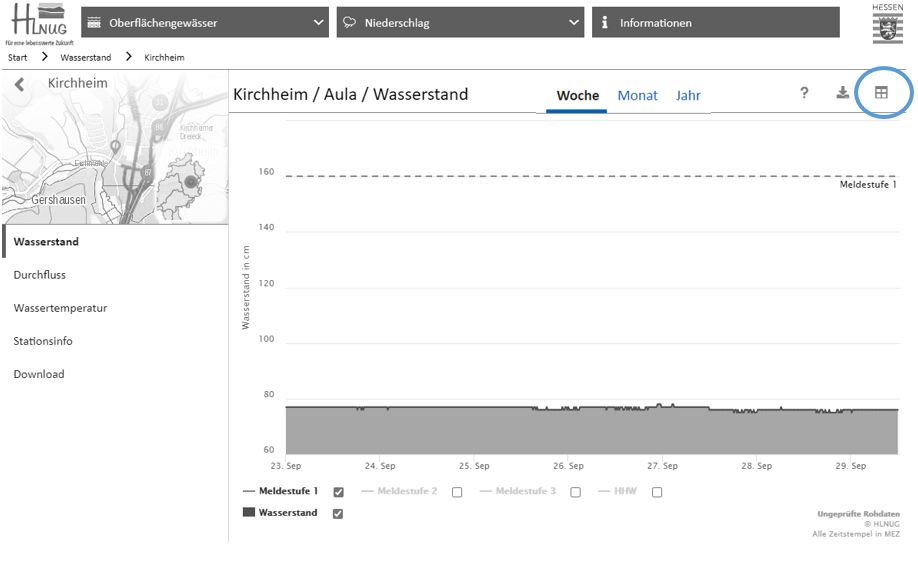
Task: Click the Start breadcrumb link
Action: point(17,58)
